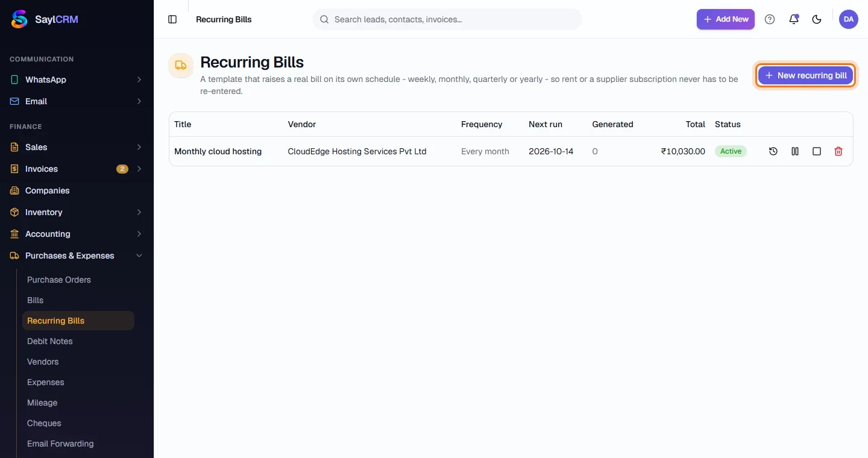Click the Accounting bank icon
Image resolution: width=868 pixels, height=458 pixels.
coord(14,234)
